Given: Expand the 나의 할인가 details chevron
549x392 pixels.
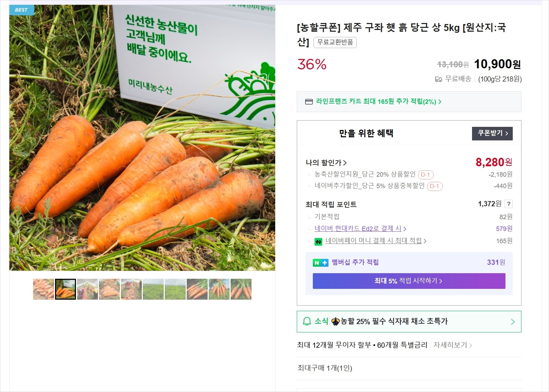Looking at the screenshot, I should pyautogui.click(x=345, y=163).
